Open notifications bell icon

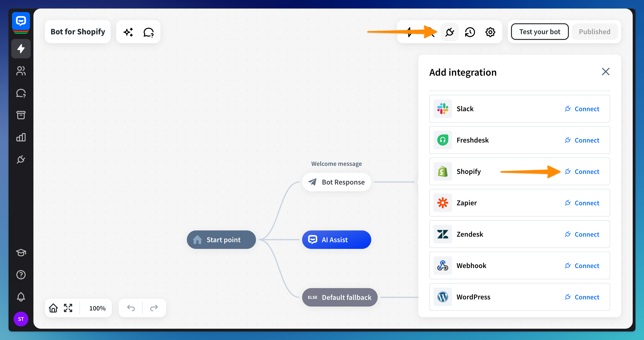click(x=21, y=297)
